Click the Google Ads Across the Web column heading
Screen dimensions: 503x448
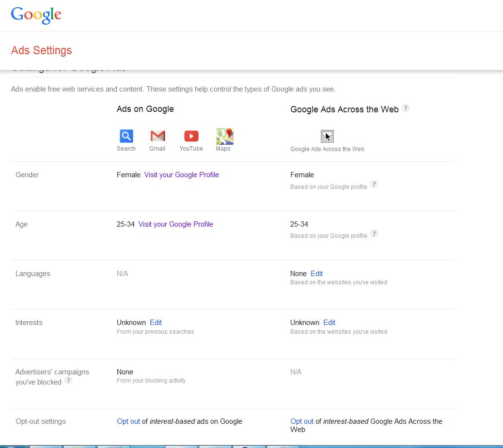344,109
